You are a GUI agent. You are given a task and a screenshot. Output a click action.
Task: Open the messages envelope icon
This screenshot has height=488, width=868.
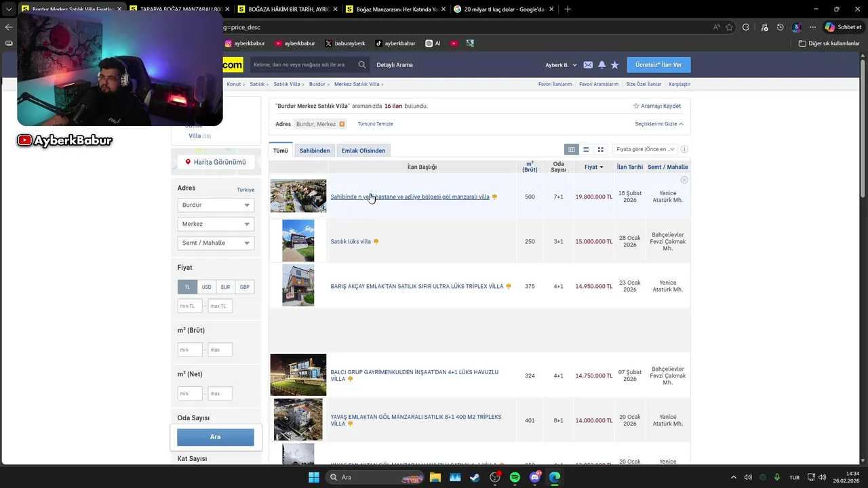(588, 65)
